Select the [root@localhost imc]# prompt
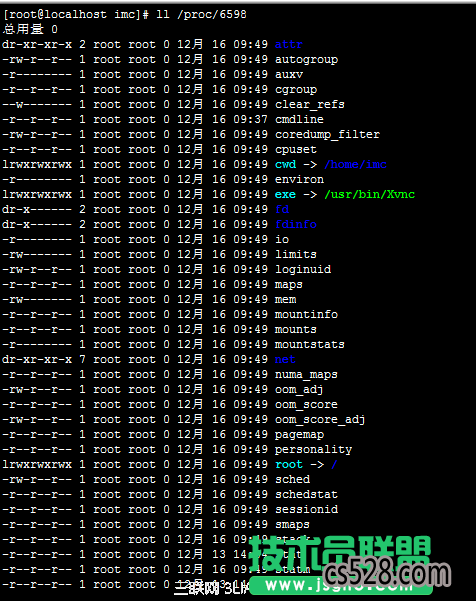The width and height of the screenshot is (476, 601). coord(76,15)
